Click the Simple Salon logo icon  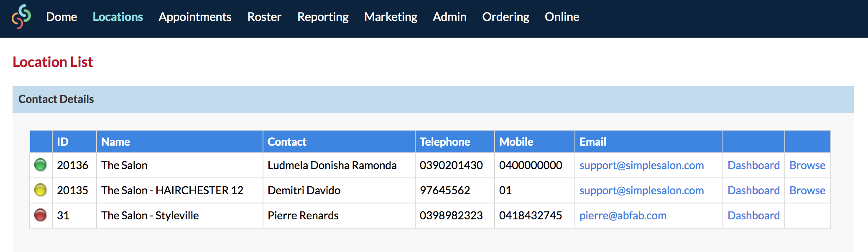click(x=21, y=17)
